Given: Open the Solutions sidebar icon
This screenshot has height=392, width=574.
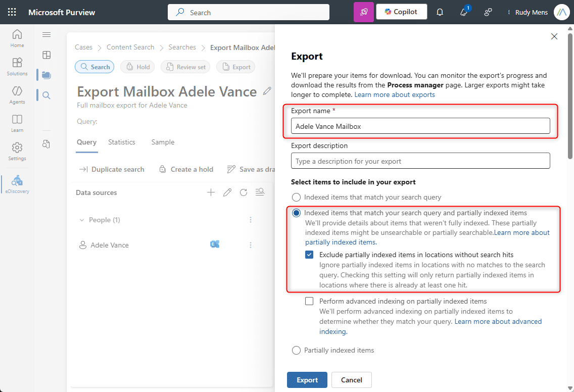Looking at the screenshot, I should [17, 66].
